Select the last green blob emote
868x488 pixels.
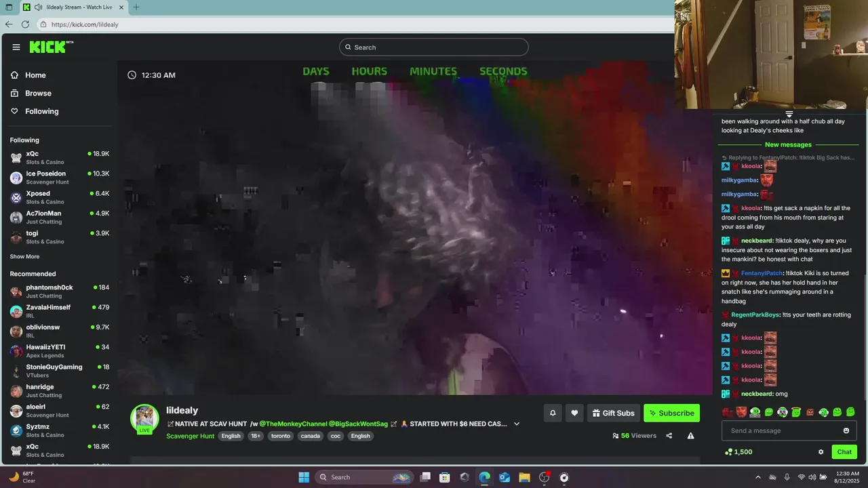coord(850,412)
